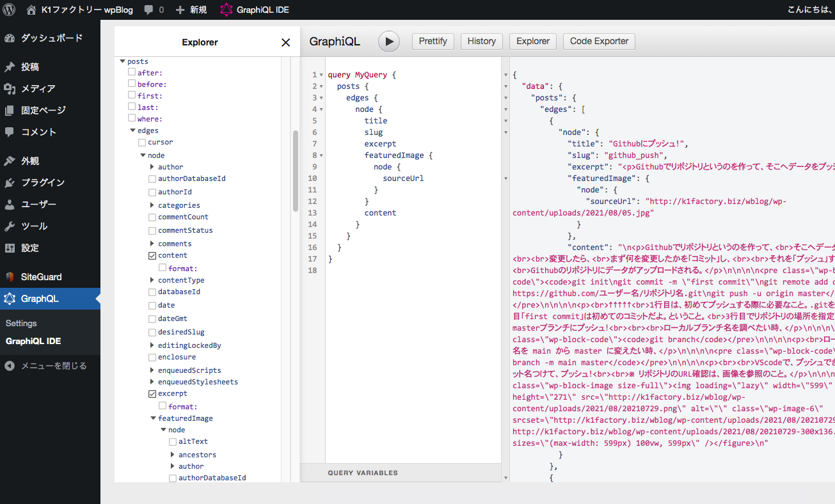Toggle the Explorer button in toolbar

533,41
